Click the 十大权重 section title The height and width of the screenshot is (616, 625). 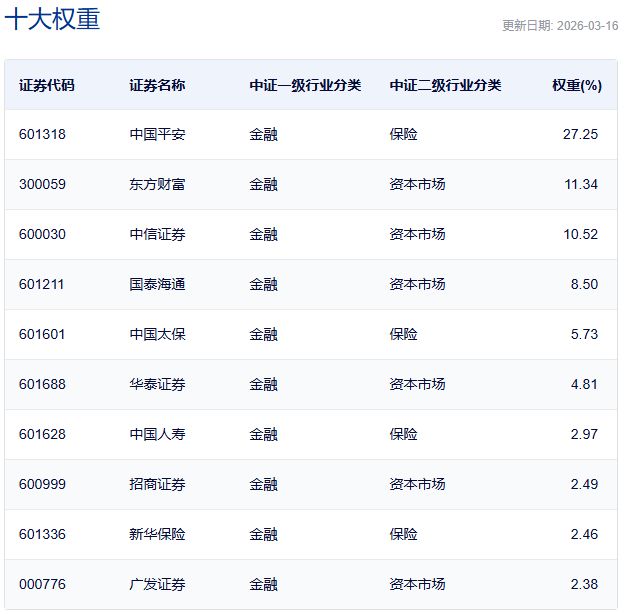[53, 19]
